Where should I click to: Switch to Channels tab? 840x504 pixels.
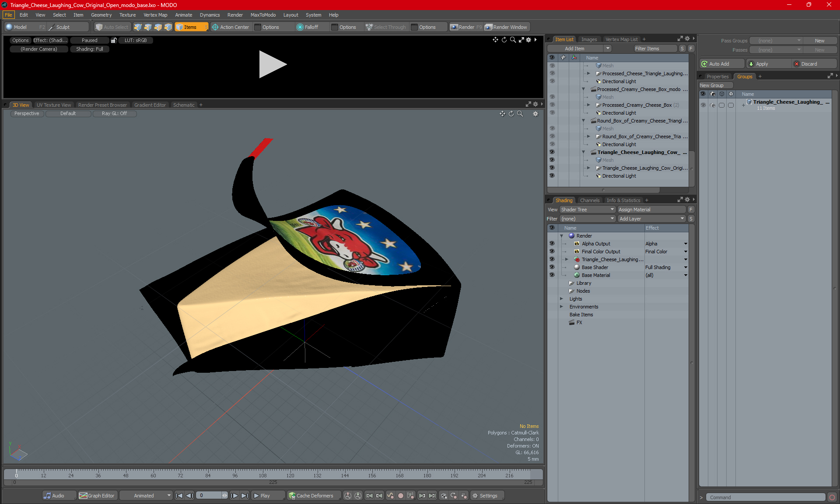tap(590, 200)
